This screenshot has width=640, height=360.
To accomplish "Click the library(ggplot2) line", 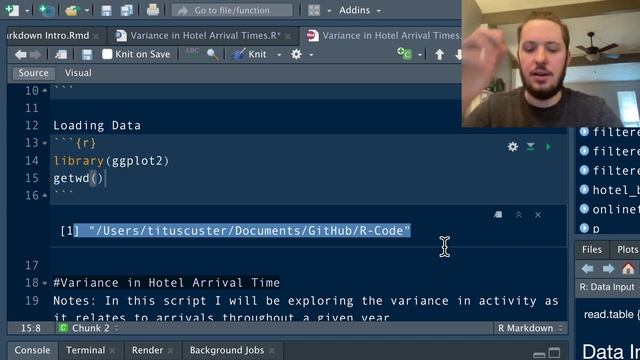I will tap(111, 161).
